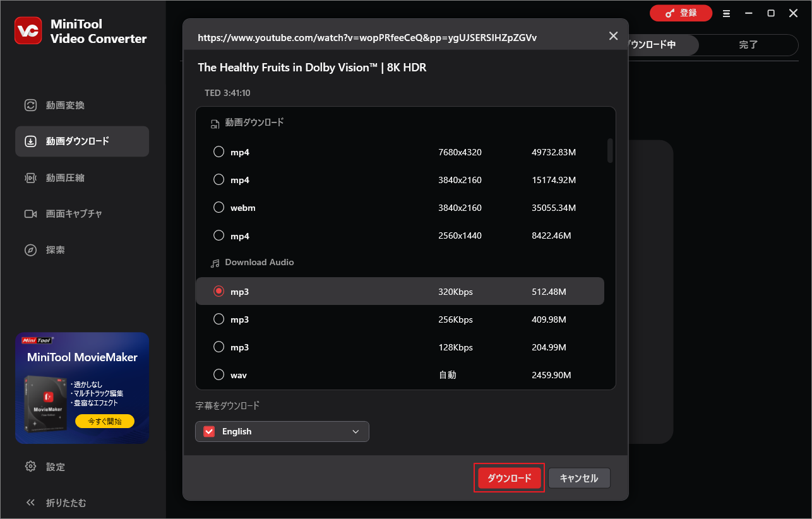Close the download dialog with the X
The image size is (812, 519).
(x=613, y=36)
